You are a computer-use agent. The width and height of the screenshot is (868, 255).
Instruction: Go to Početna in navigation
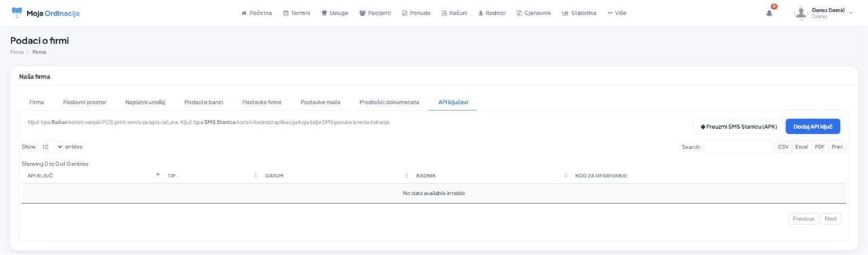tap(257, 13)
